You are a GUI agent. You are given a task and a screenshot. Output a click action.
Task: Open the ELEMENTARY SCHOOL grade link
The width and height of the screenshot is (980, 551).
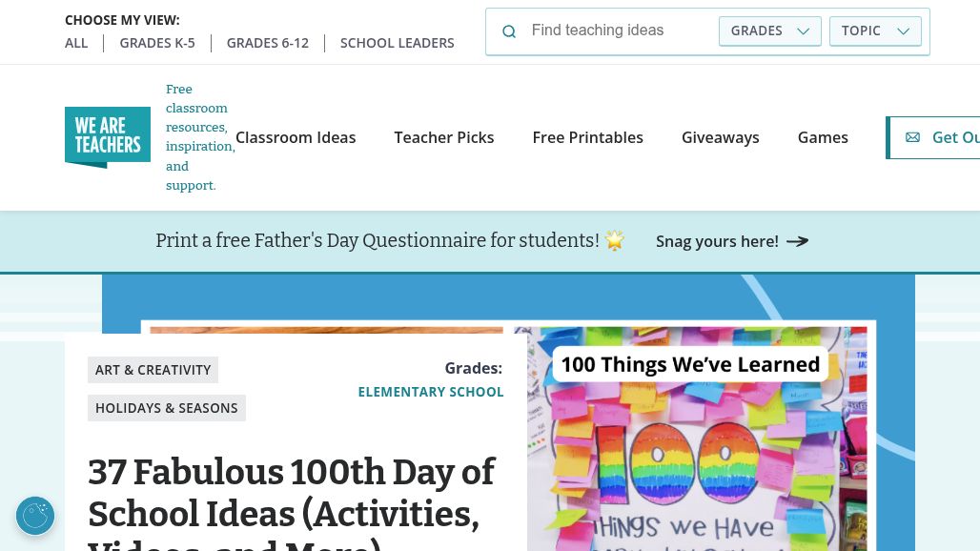click(431, 392)
